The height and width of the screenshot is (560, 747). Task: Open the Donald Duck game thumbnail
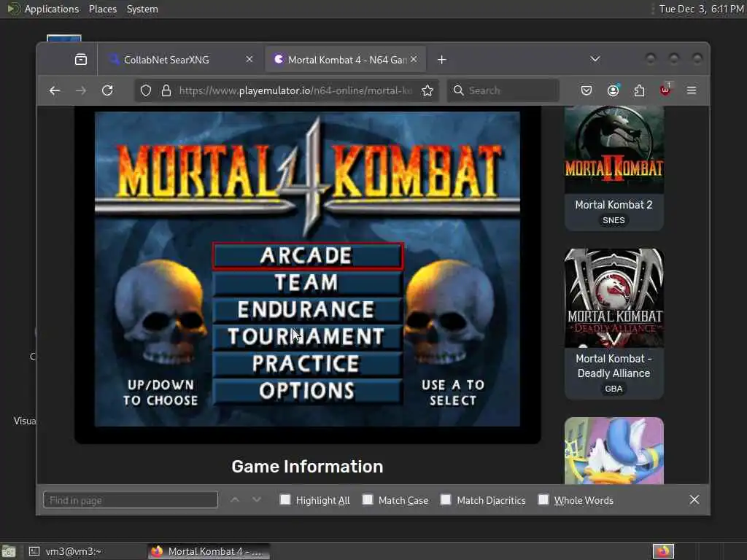click(x=614, y=451)
